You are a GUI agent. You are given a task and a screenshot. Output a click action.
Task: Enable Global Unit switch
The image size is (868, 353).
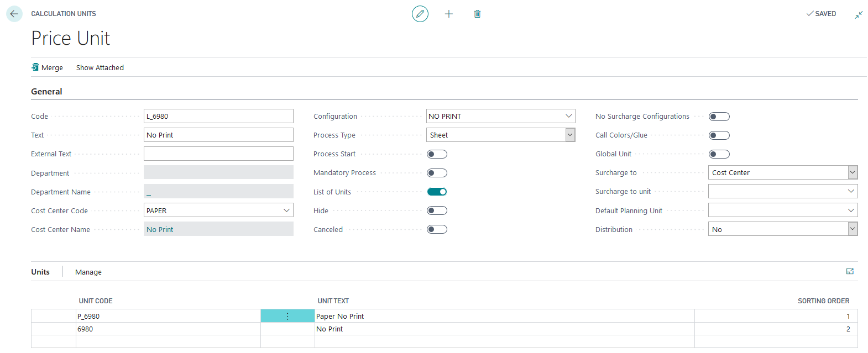pos(719,154)
